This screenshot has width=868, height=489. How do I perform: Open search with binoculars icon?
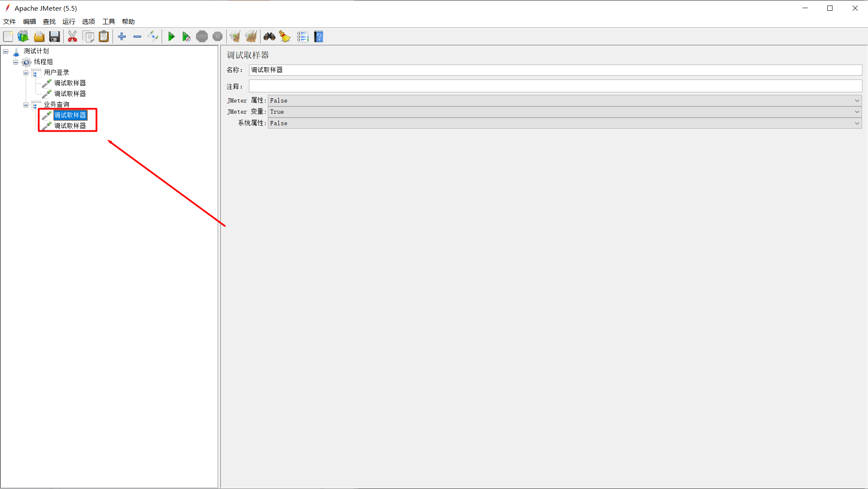pos(270,37)
